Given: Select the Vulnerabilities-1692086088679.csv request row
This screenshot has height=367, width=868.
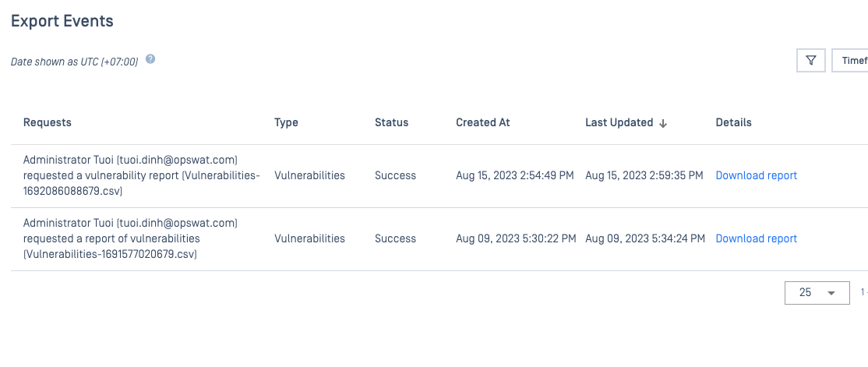Looking at the screenshot, I should click(x=439, y=176).
